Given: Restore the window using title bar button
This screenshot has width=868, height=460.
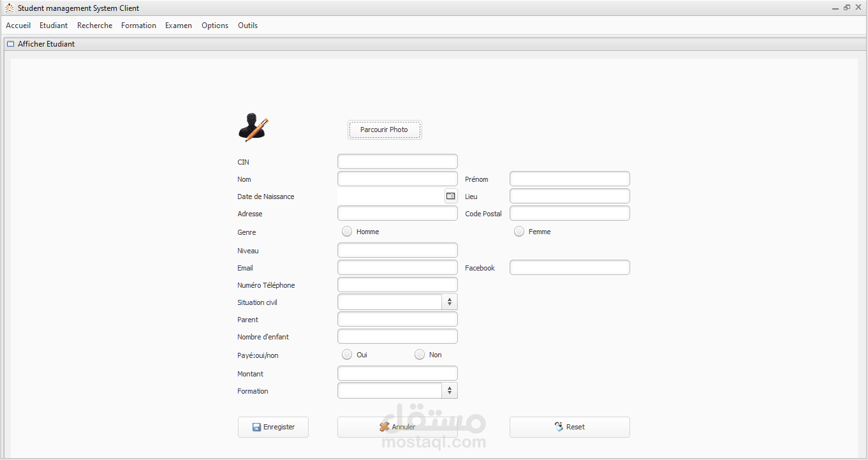Looking at the screenshot, I should 847,8.
